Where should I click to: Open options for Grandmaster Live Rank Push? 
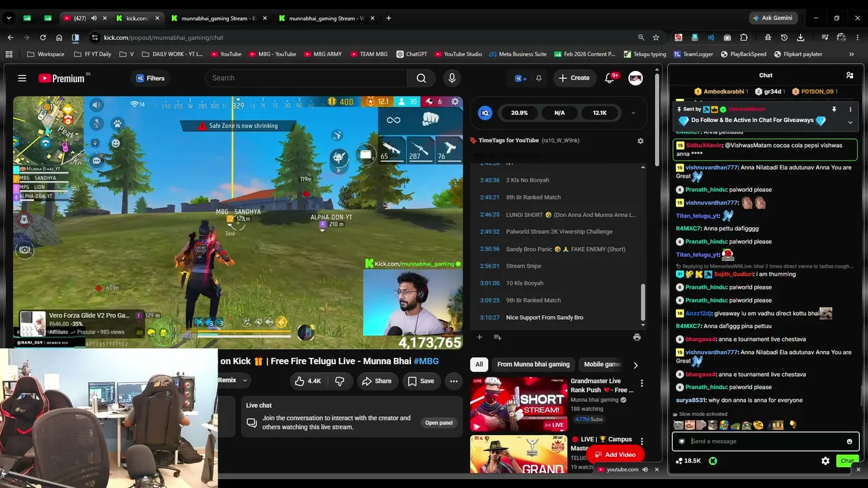coord(642,384)
